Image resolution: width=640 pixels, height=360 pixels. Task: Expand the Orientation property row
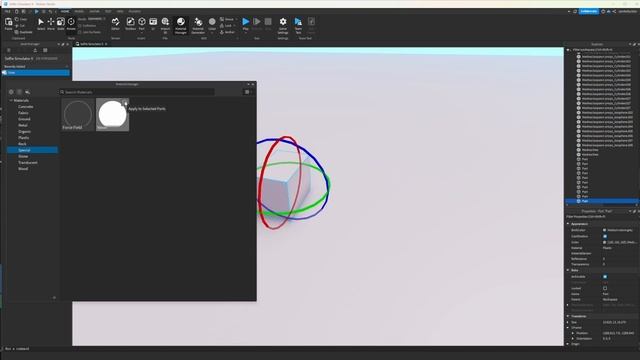573,338
